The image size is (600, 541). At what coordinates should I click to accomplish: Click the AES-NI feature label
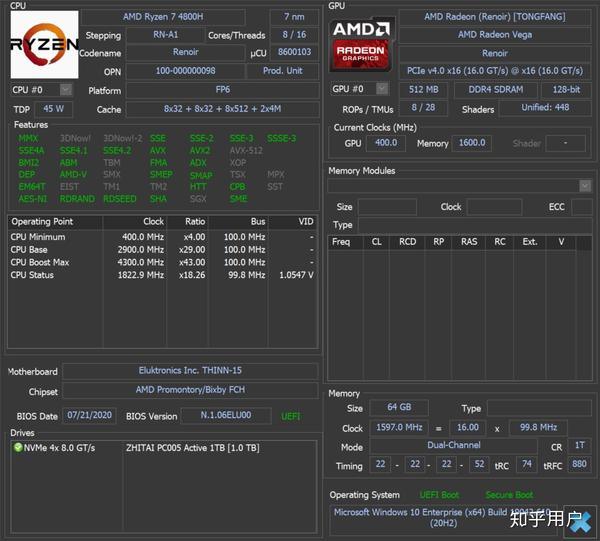[33, 199]
